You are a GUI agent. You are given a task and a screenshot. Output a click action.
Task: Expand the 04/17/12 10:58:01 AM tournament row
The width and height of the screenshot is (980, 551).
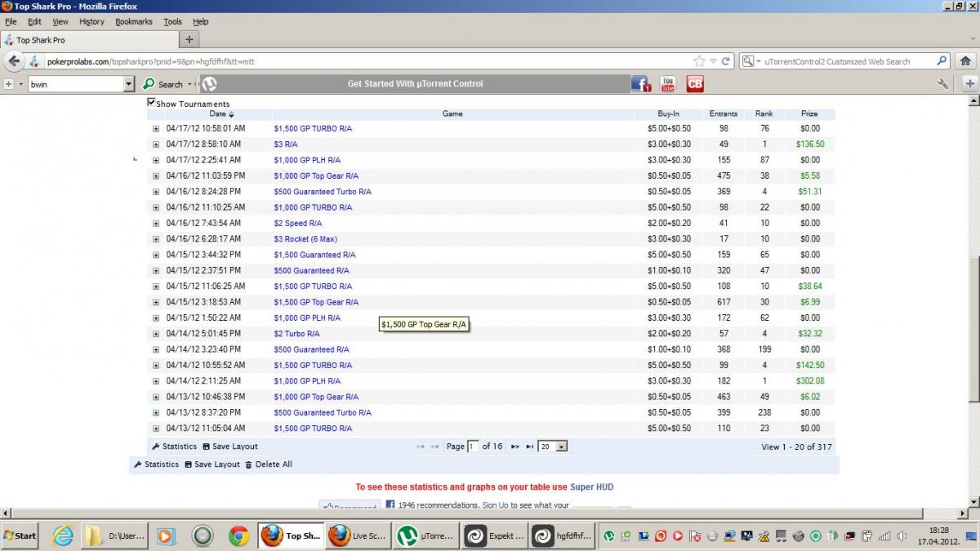point(155,129)
